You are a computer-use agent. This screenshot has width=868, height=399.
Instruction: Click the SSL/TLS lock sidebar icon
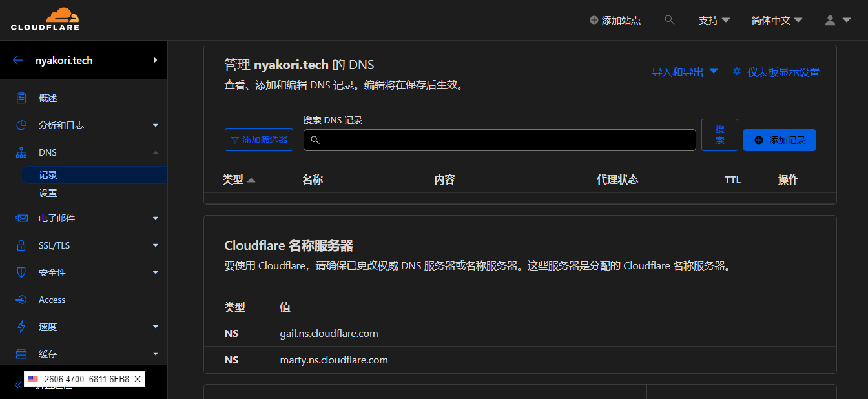click(x=21, y=245)
